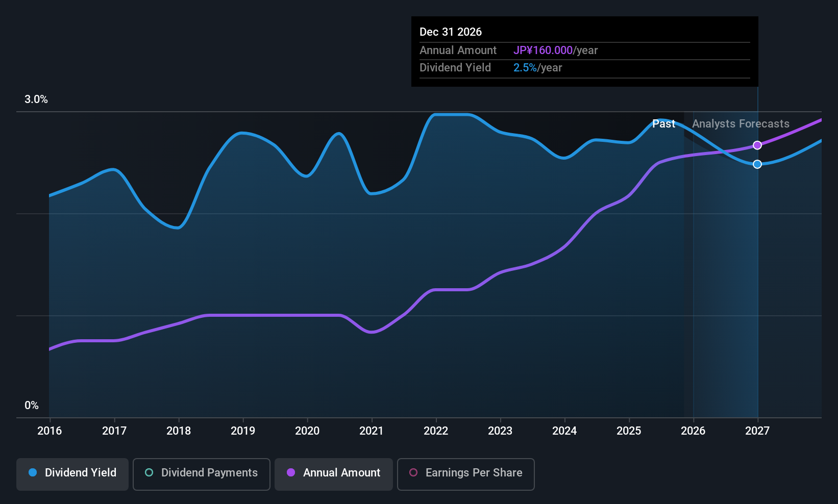
Task: Click the JP¥160.000 annual amount value
Action: (x=543, y=51)
